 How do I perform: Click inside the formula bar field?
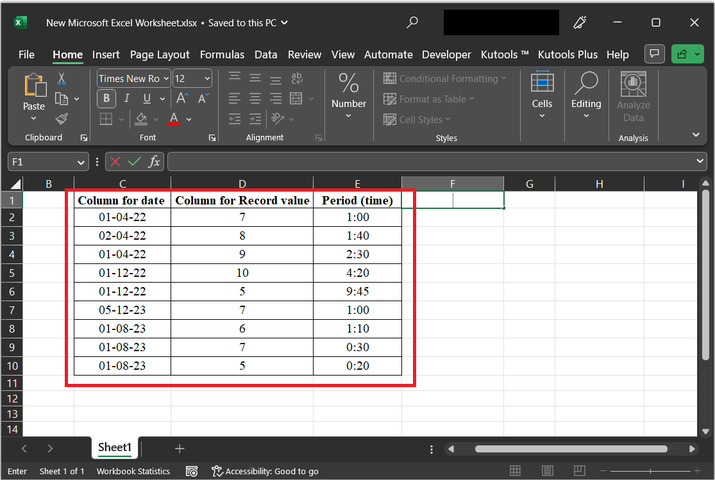tap(430, 161)
